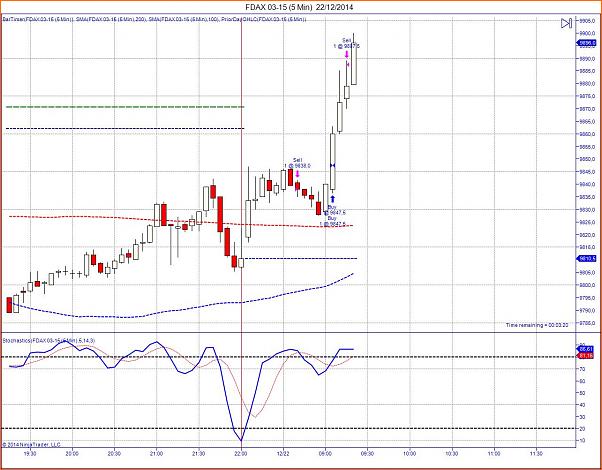Click the 10:00 time axis label
The height and width of the screenshot is (470, 602).
tap(410, 453)
